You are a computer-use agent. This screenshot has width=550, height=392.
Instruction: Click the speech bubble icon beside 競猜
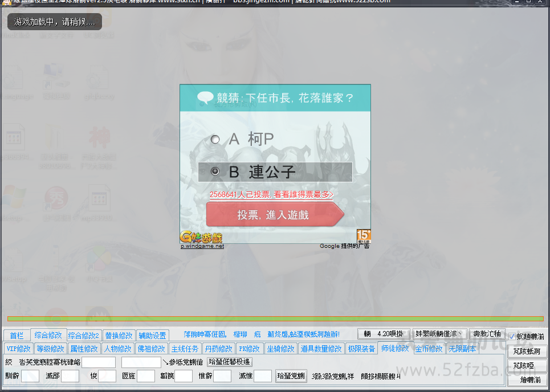[205, 97]
